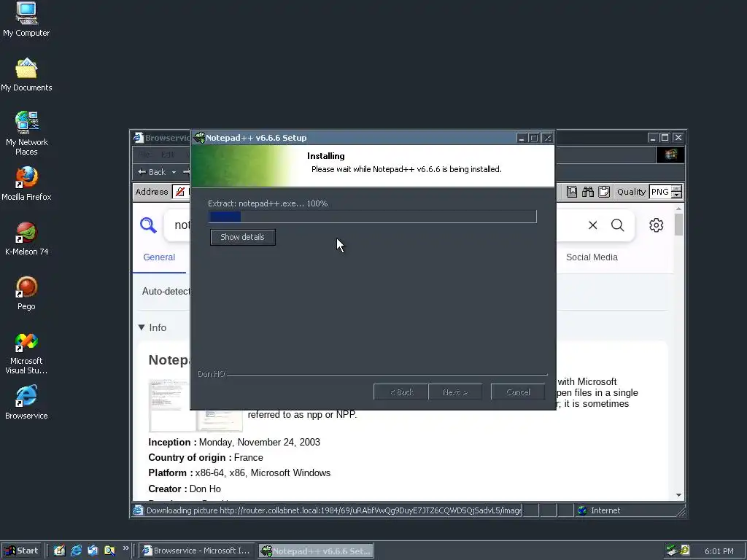
Task: Click the folder search quick launch icon
Action: coord(109,551)
